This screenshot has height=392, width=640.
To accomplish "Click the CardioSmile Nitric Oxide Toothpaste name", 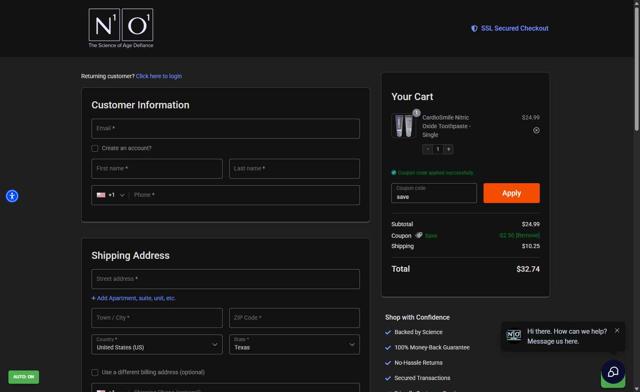I will 446,126.
